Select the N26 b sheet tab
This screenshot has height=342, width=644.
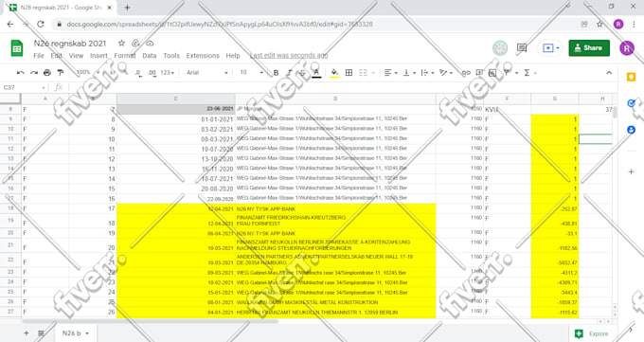[x=75, y=333]
